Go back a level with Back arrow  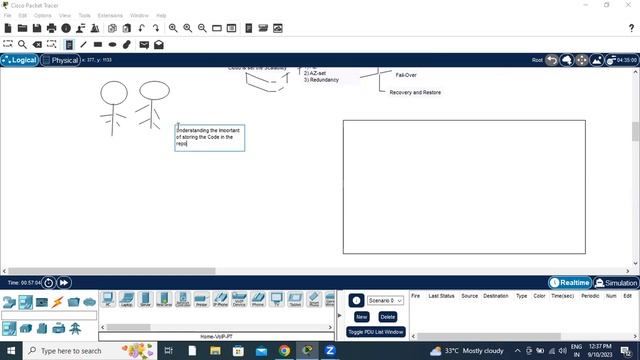click(x=552, y=60)
